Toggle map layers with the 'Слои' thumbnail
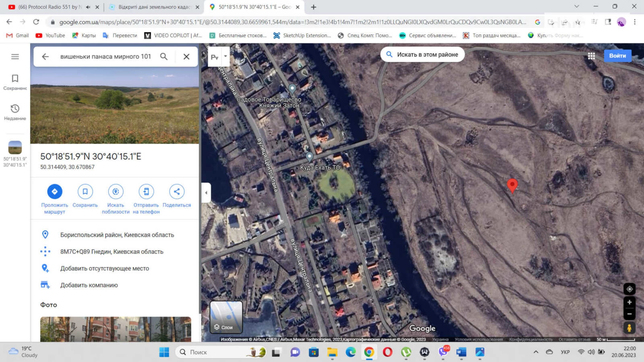This screenshot has height=362, width=644. (226, 317)
